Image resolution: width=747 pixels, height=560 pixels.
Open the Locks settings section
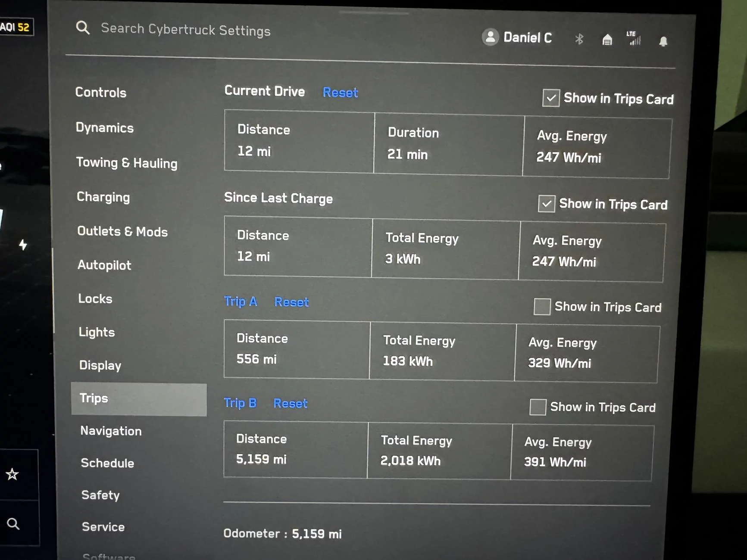click(x=95, y=299)
